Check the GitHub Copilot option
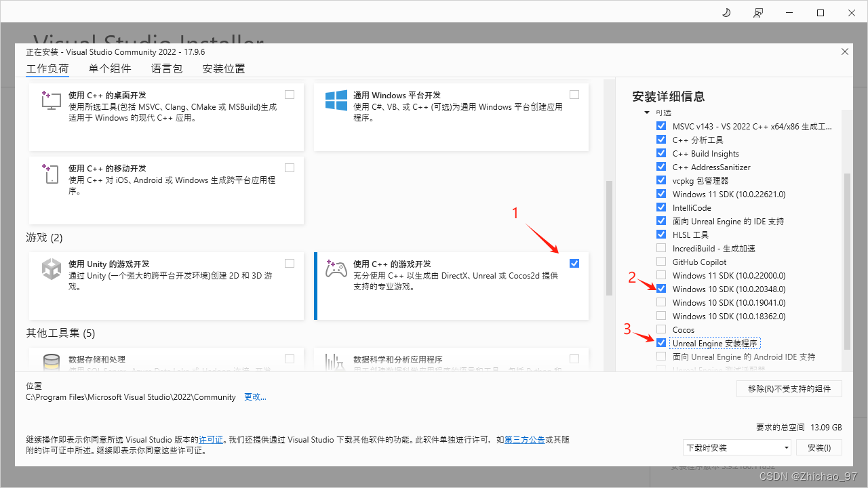This screenshot has height=488, width=868. 661,262
